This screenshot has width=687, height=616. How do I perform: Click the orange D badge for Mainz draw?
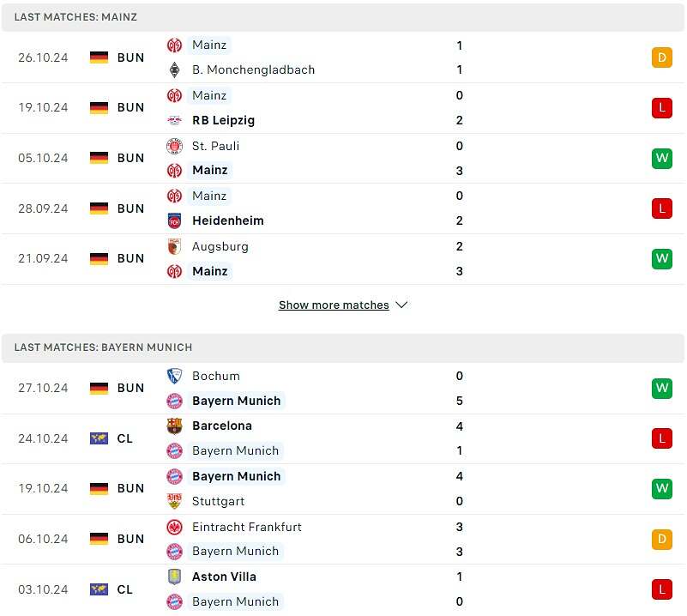[661, 57]
